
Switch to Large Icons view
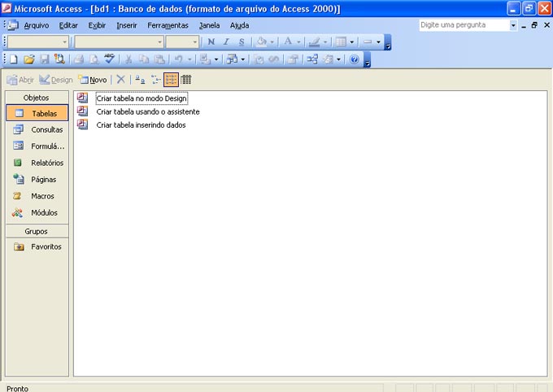[140, 80]
